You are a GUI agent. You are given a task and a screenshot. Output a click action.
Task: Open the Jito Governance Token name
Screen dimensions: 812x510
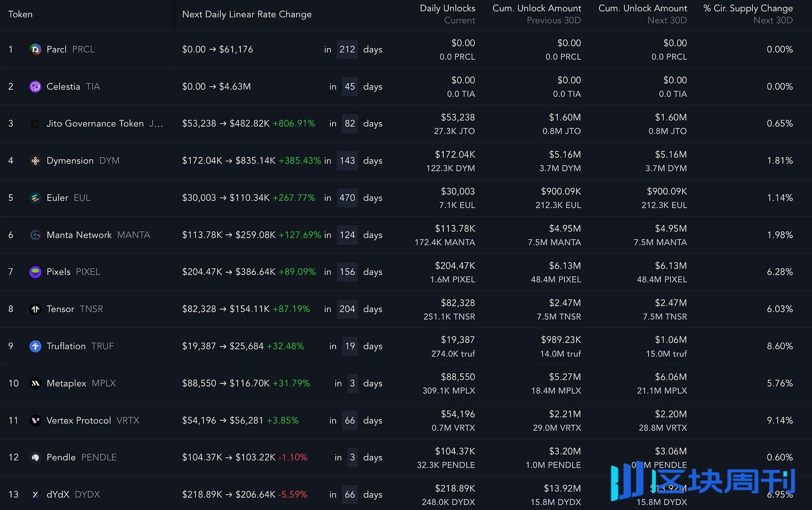tap(105, 124)
